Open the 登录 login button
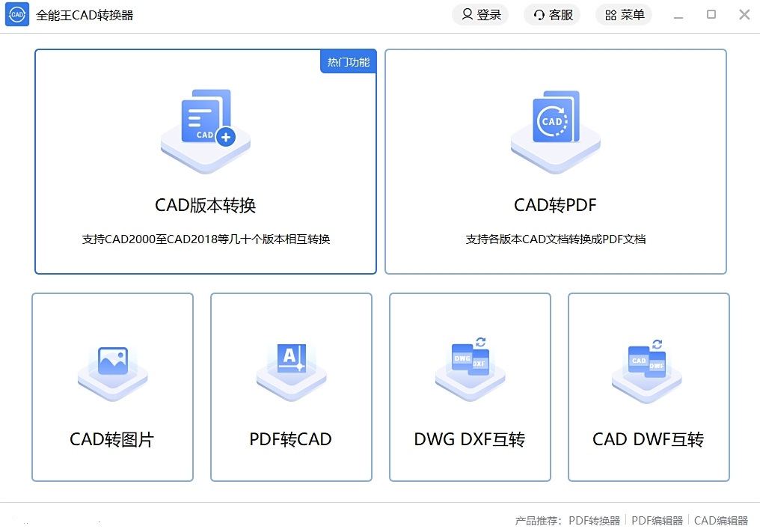 480,15
